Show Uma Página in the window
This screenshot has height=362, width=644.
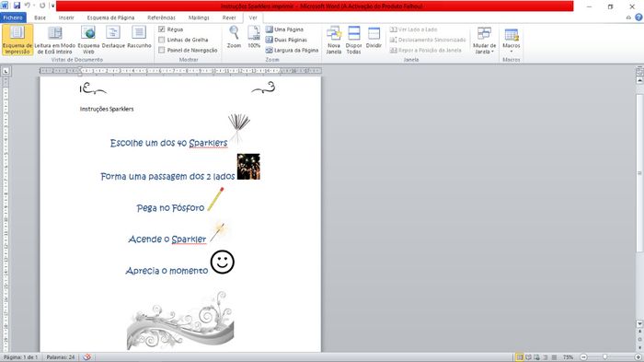click(284, 29)
